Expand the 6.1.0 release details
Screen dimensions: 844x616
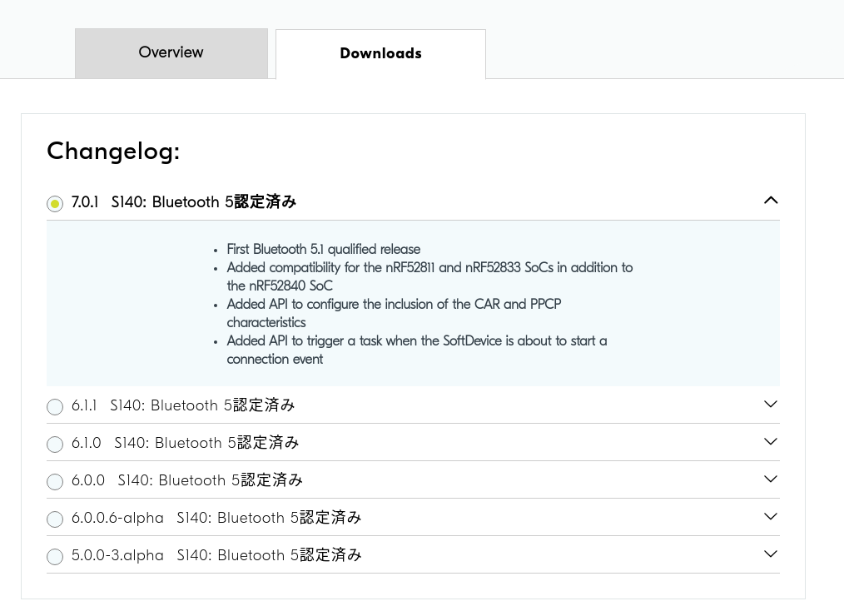pos(770,442)
